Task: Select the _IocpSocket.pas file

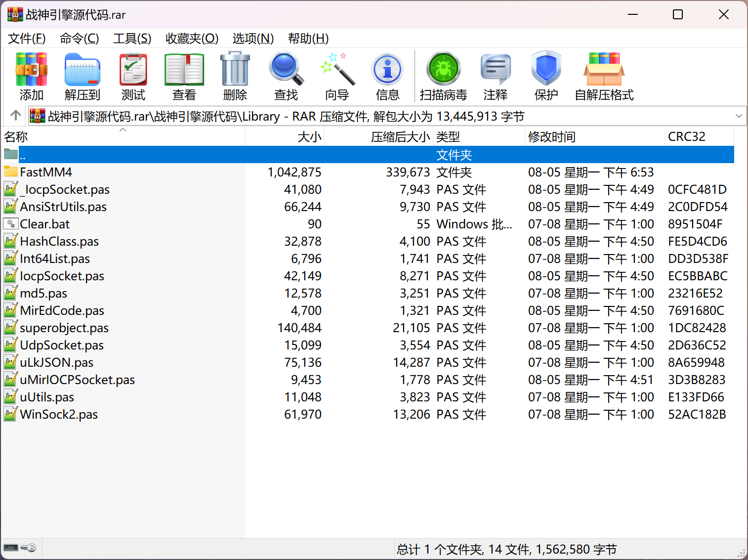Action: click(65, 189)
